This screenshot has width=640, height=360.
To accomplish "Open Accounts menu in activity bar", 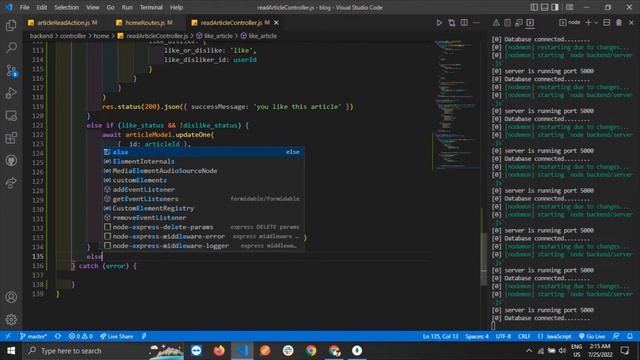I will tap(11, 297).
